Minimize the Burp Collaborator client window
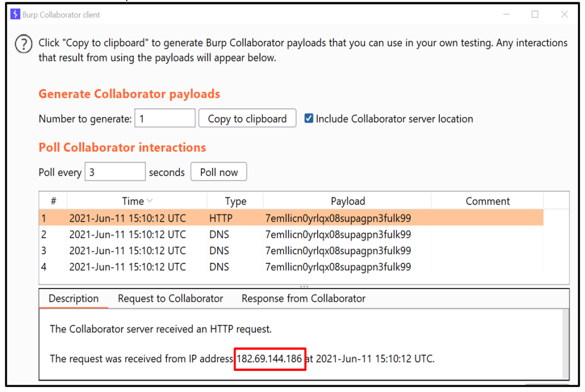585x392 pixels. tap(506, 14)
